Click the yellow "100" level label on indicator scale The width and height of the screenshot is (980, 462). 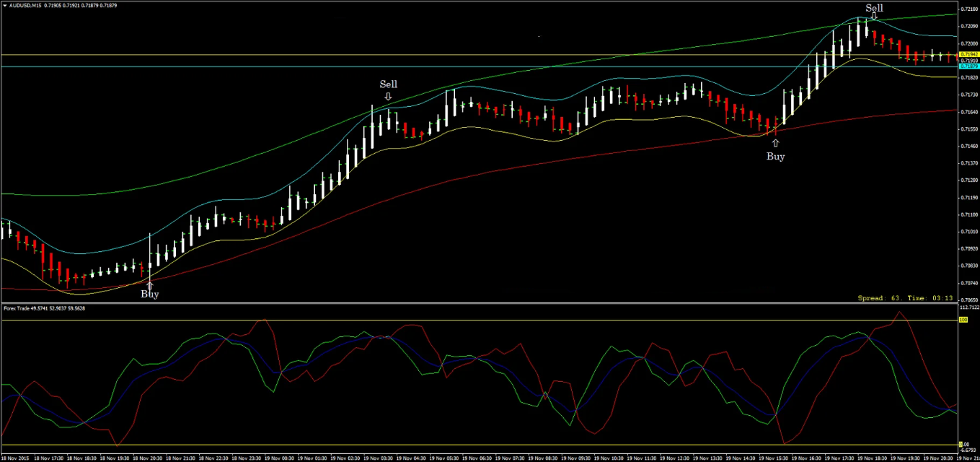pyautogui.click(x=962, y=321)
